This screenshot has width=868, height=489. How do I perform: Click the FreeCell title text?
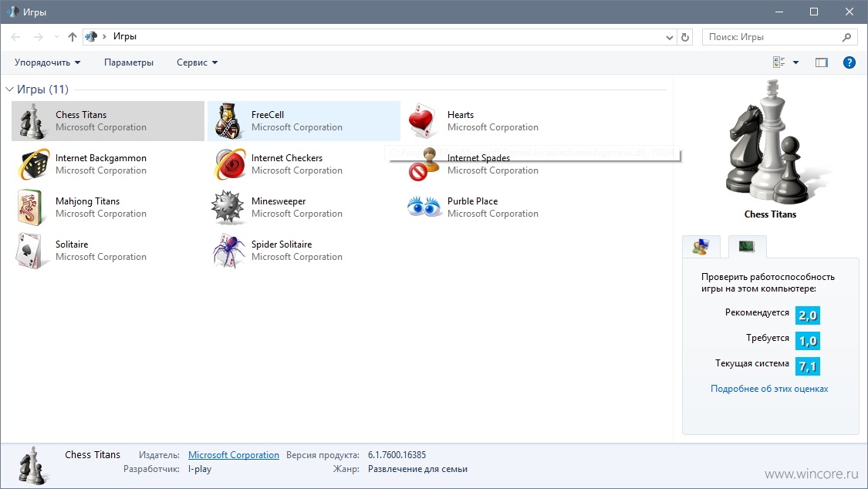[268, 114]
